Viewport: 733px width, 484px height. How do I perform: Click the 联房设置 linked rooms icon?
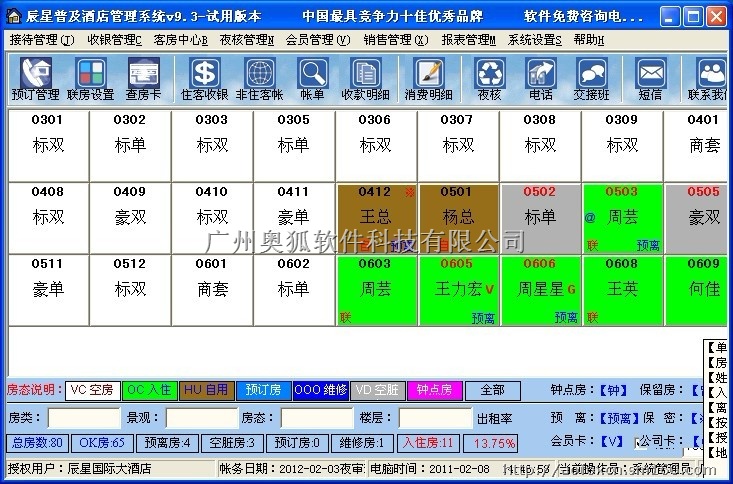point(90,79)
